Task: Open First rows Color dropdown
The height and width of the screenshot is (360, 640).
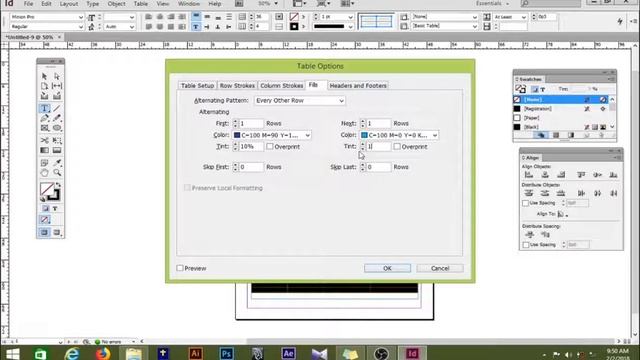Action: [272, 135]
